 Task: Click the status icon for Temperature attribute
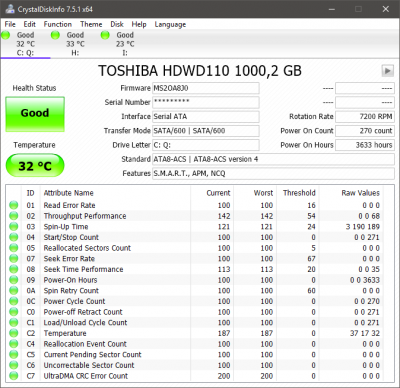click(14, 333)
